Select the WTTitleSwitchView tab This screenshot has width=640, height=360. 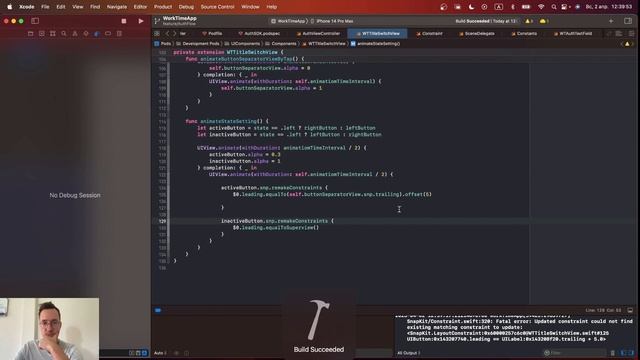378,33
